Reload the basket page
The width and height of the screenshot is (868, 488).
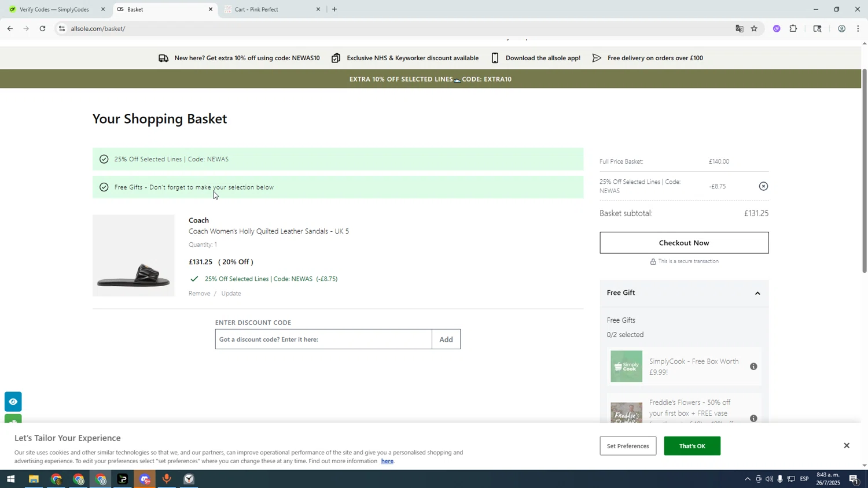pyautogui.click(x=42, y=28)
